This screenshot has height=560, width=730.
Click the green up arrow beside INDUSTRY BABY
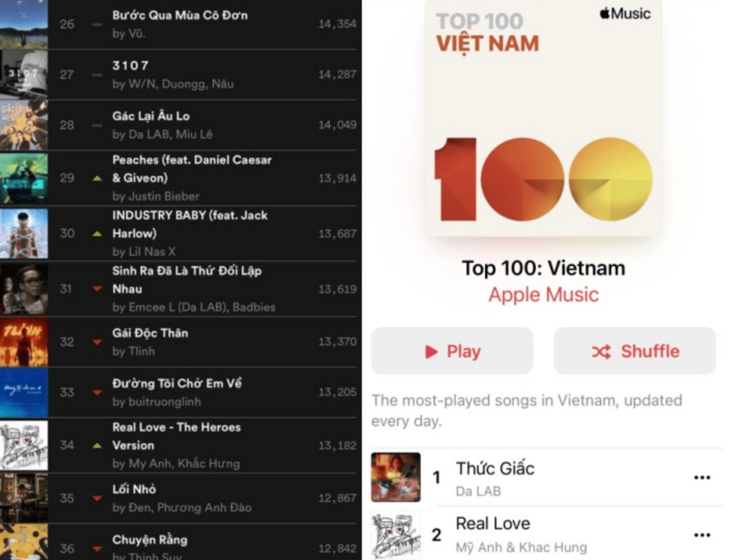pos(97,234)
